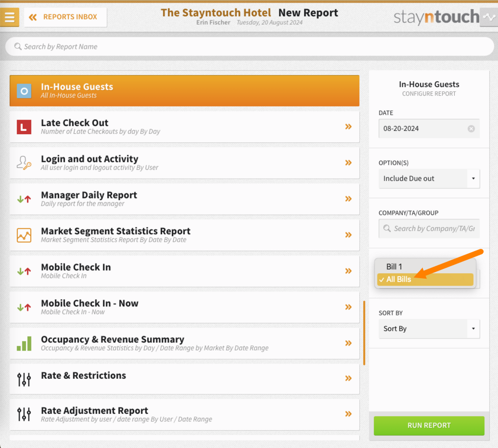Click the Rate & Restrictions sliders icon

pyautogui.click(x=24, y=379)
